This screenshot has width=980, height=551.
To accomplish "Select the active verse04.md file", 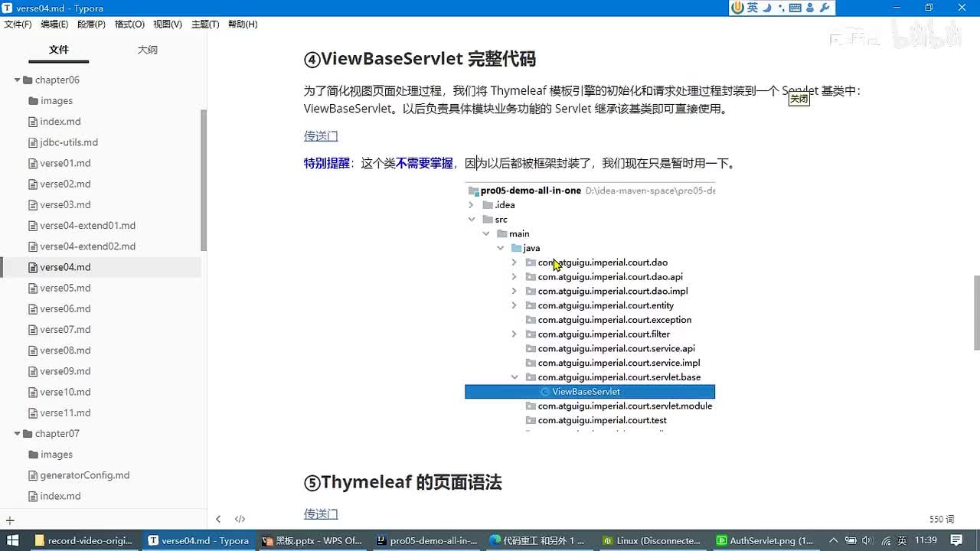I will (x=65, y=267).
